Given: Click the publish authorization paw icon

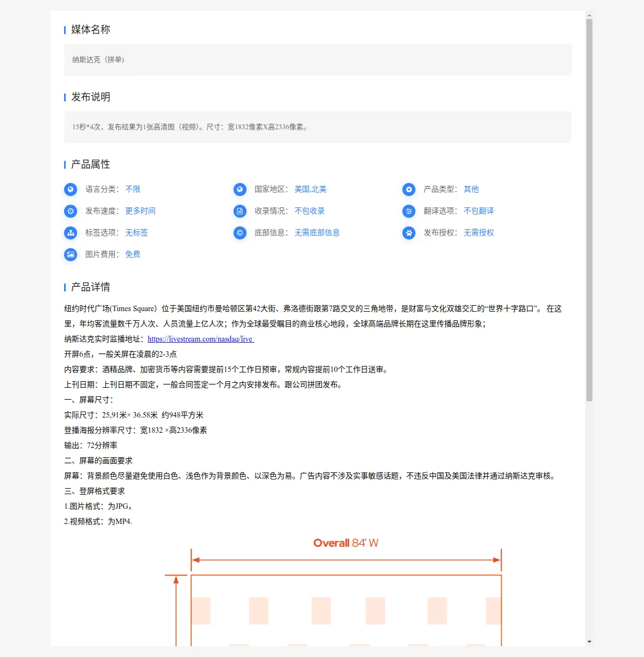Looking at the screenshot, I should 409,233.
